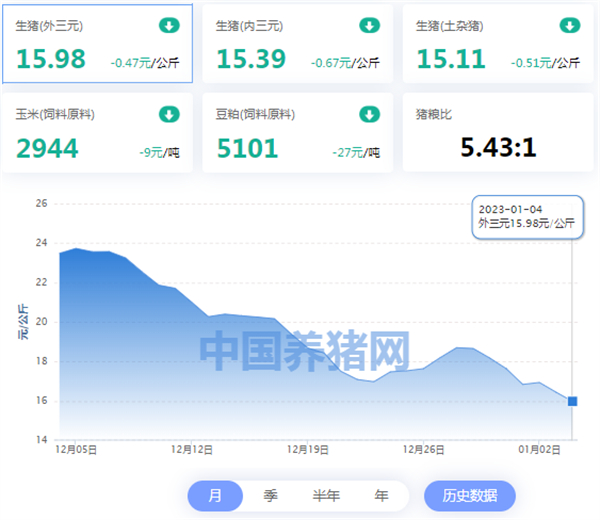Click the down-arrow icon on 豆粕(饲料原料) card

pyautogui.click(x=369, y=114)
